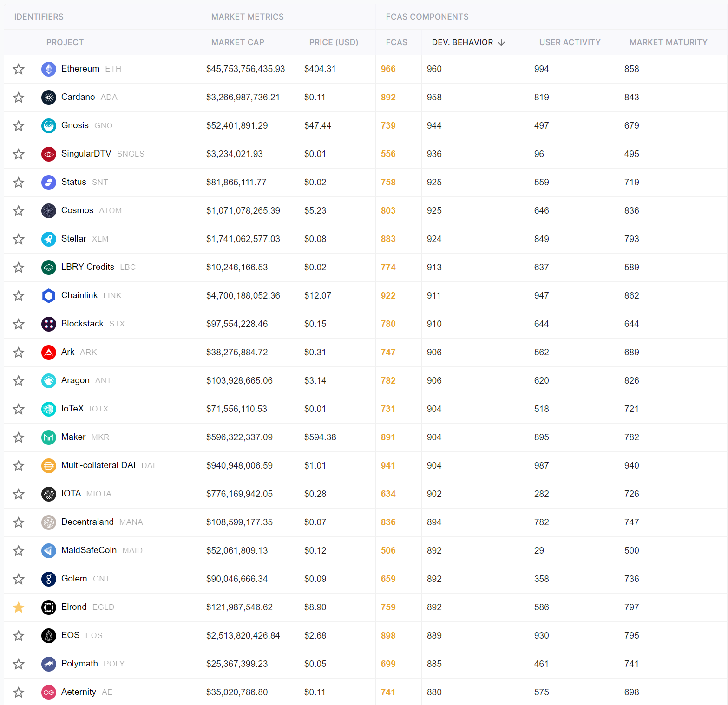728x705 pixels.
Task: Open the SingularDTV project page
Action: pos(86,154)
